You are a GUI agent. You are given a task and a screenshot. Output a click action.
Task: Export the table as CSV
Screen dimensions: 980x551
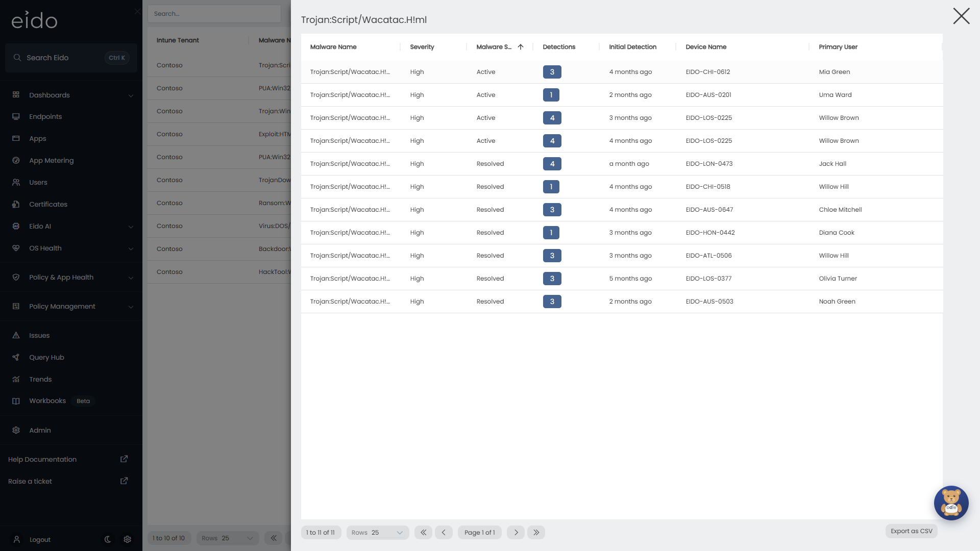(x=912, y=531)
